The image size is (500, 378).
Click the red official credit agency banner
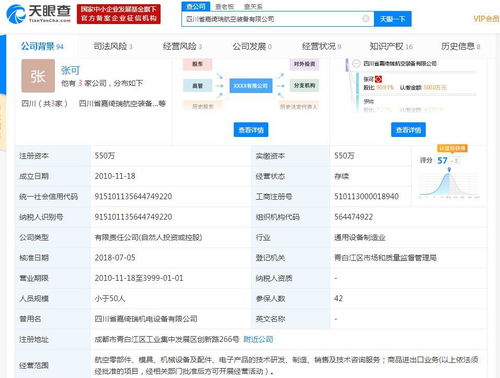[x=119, y=14]
